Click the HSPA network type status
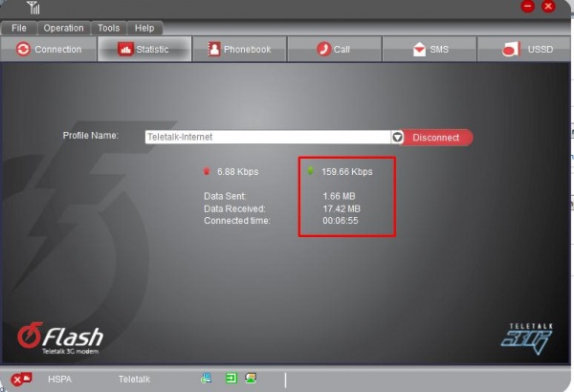The height and width of the screenshot is (392, 574). coord(59,380)
